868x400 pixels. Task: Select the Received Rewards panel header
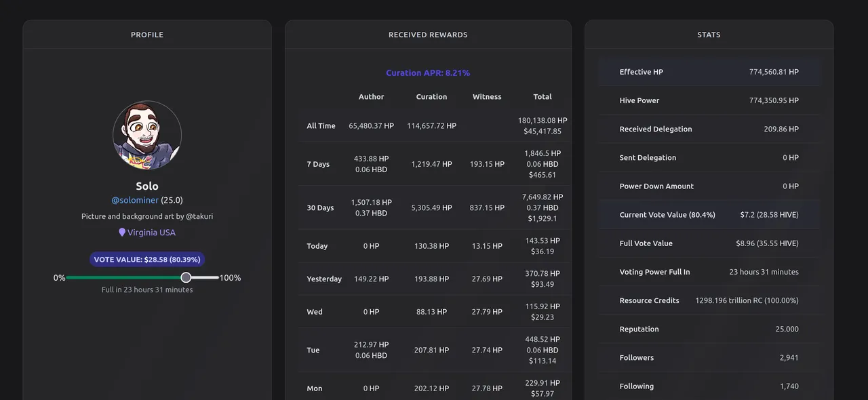[x=428, y=35]
